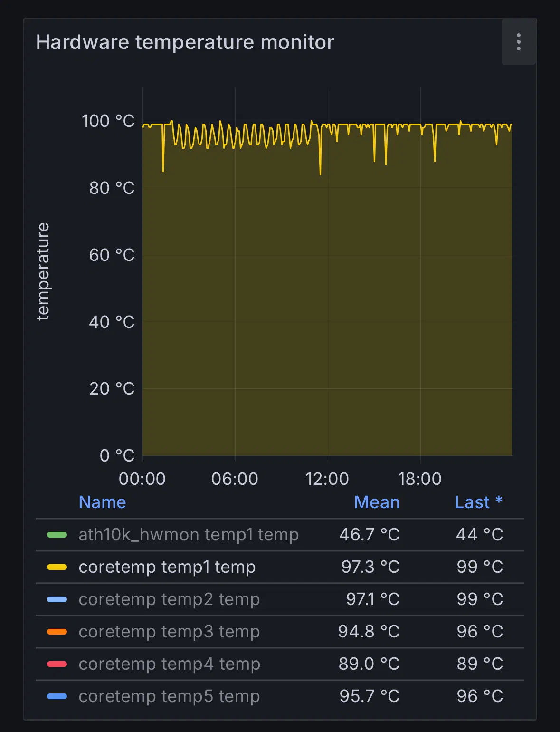Change red color swatch for coretemp temp4

(57, 664)
